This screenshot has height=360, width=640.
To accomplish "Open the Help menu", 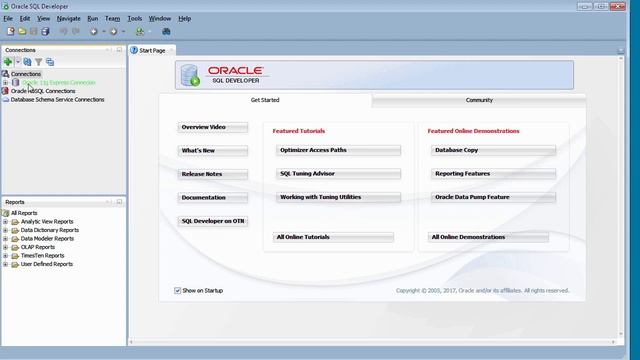I will [x=184, y=18].
